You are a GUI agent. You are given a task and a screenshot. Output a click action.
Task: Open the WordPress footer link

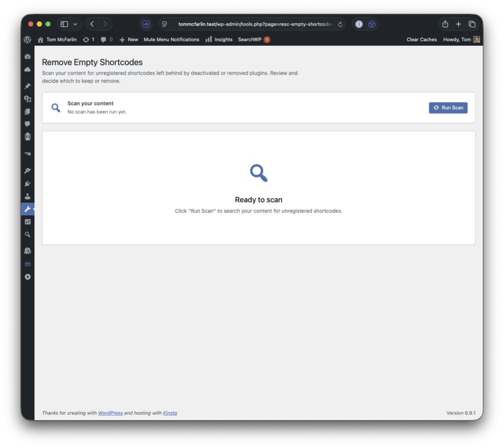[110, 413]
